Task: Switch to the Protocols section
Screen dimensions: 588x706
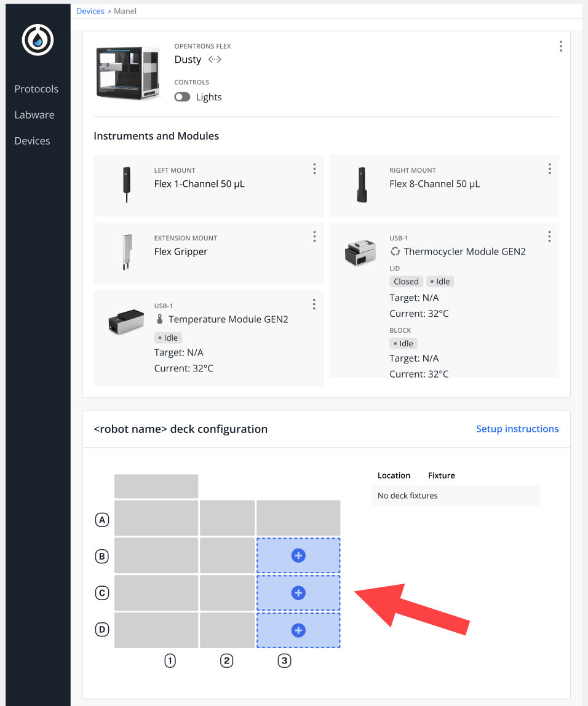Action: 36,89
